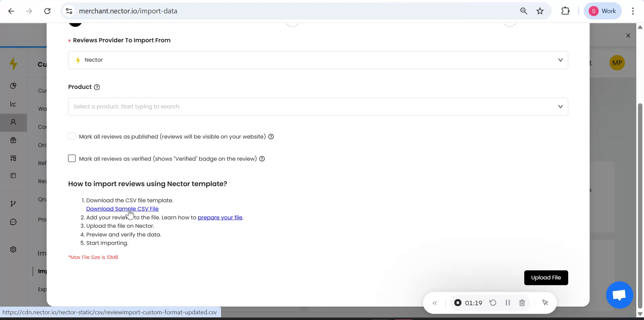
Task: Open the integrations branch icon
Action: tap(13, 204)
